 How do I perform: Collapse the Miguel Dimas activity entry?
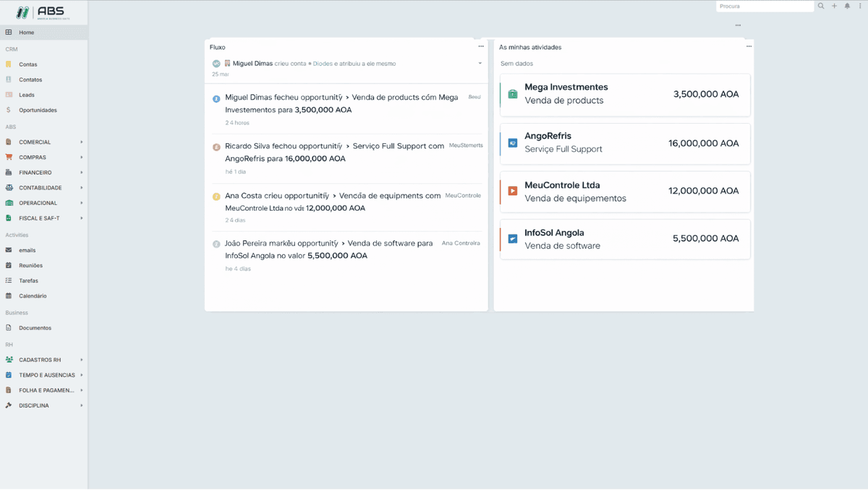(479, 63)
